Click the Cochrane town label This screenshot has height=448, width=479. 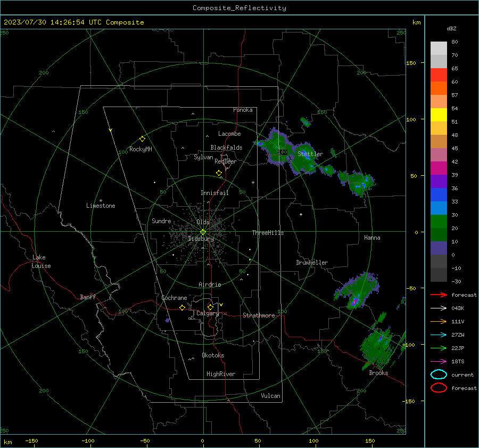coord(174,298)
